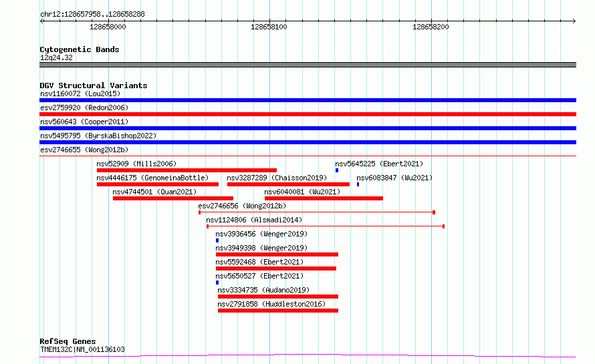The image size is (595, 364).
Task: Click the red bar under nsv4744501
Action: coord(173,198)
